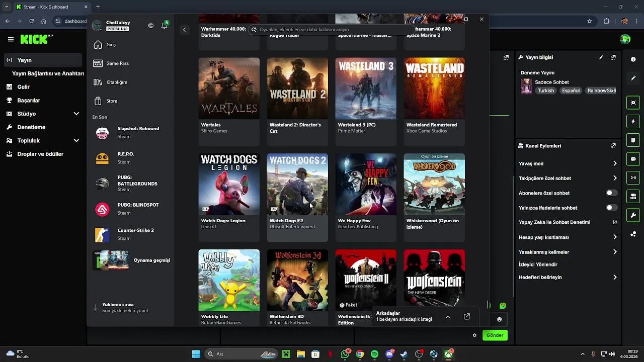Open the Kick hamburger menu
This screenshot has width=644, height=362.
11,39
